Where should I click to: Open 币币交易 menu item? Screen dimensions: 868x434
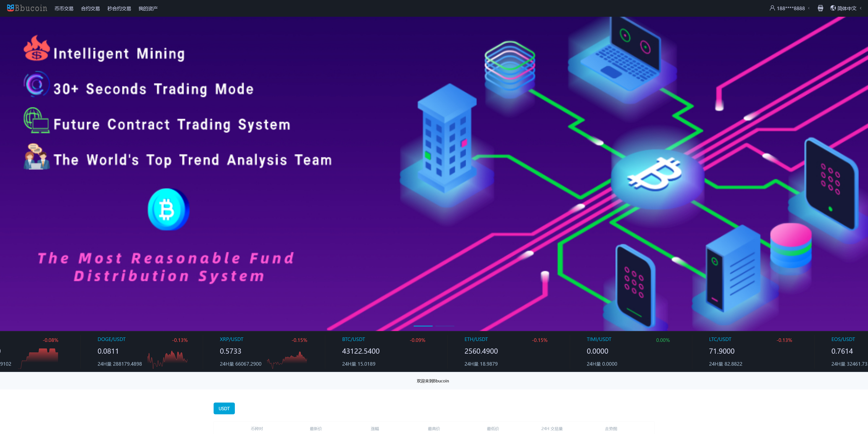[x=64, y=8]
